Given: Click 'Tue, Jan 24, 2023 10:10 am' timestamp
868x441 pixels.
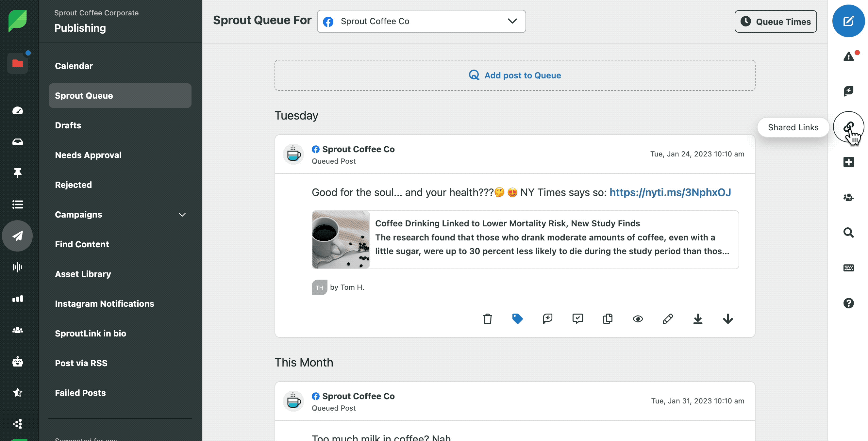Looking at the screenshot, I should [697, 154].
